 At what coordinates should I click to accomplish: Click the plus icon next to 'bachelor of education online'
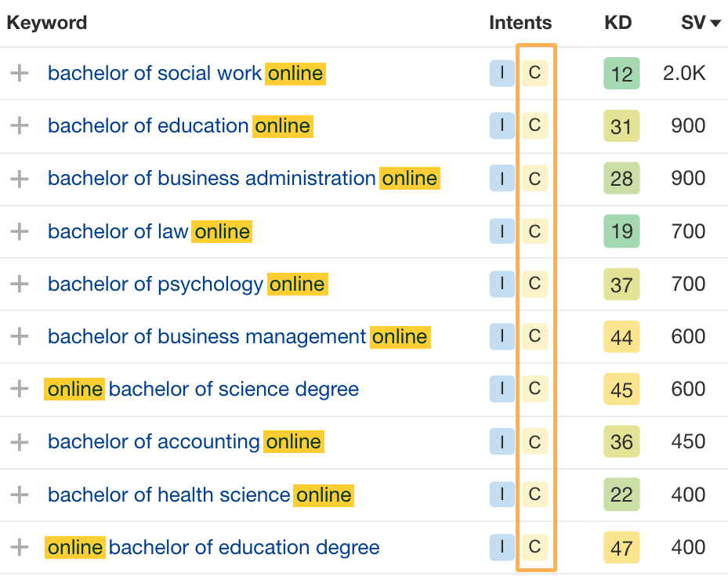19,125
